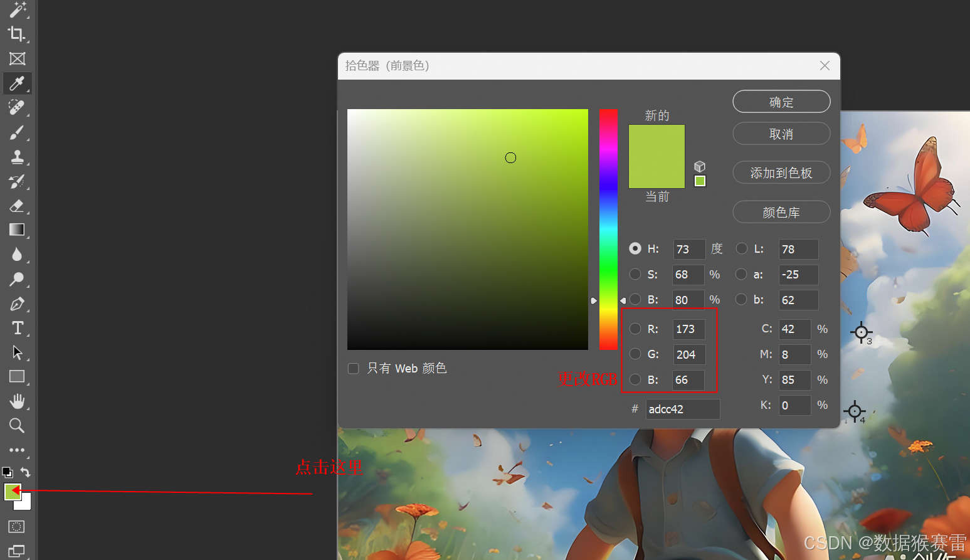Pick a color in the saturation field
The image size is (970, 560).
point(468,230)
